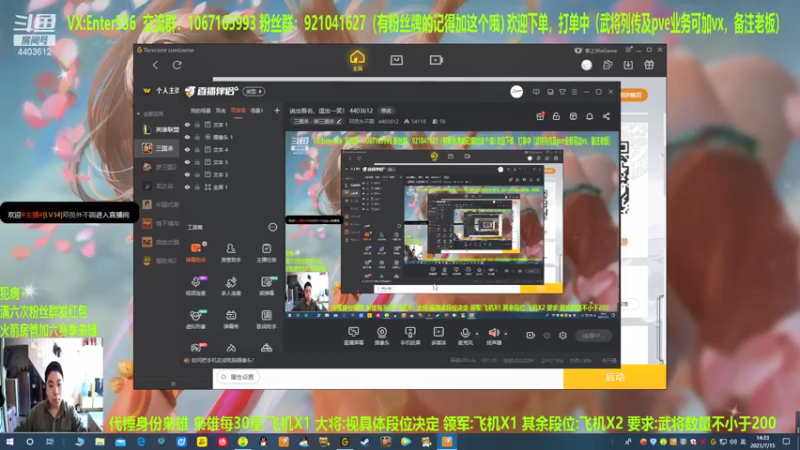
Task: Add a 手机投屏 phone cast source
Action: 410,336
